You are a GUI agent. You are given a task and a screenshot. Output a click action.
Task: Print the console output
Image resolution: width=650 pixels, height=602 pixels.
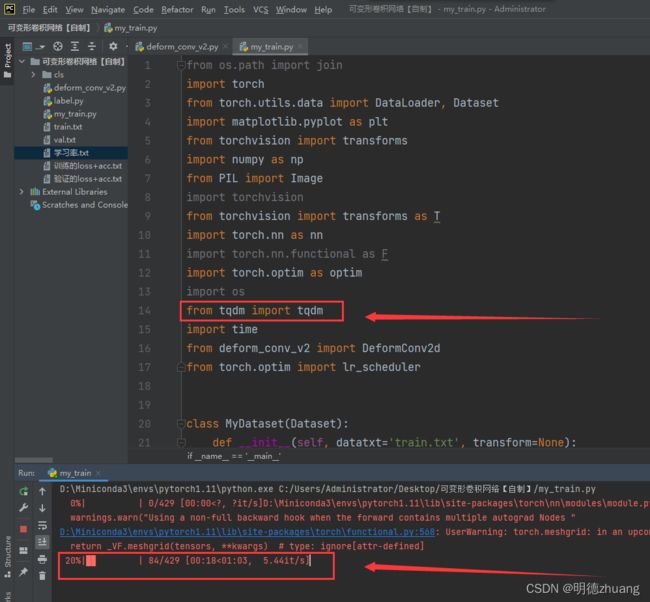42,559
